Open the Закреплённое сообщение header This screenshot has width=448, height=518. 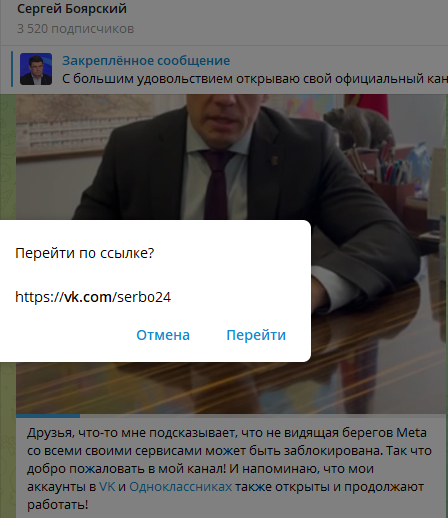tap(146, 61)
